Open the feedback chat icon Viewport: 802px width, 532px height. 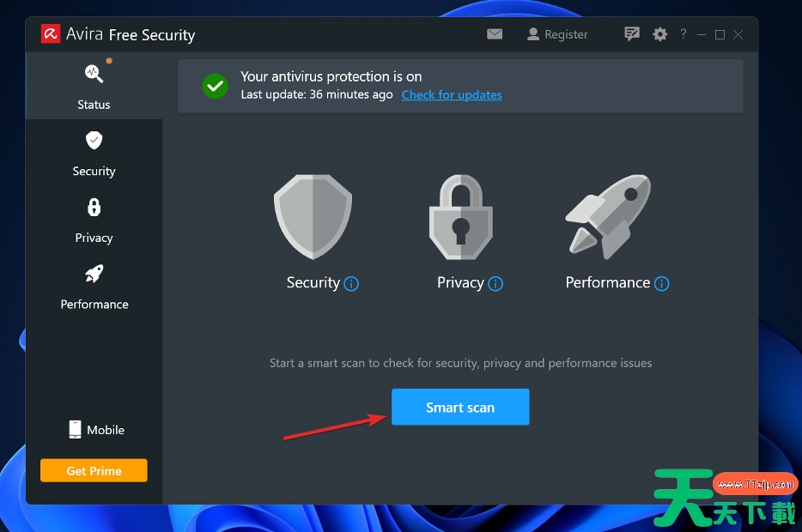pyautogui.click(x=632, y=34)
